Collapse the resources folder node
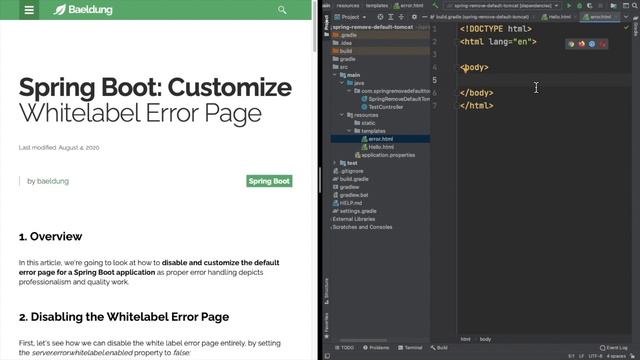Screen dimensions: 640x360 click(342, 115)
